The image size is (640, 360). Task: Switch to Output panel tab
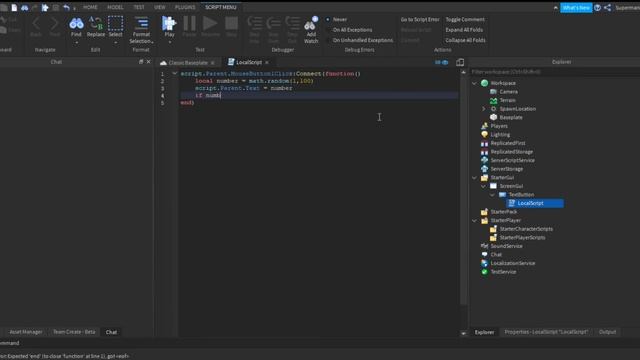click(x=607, y=332)
